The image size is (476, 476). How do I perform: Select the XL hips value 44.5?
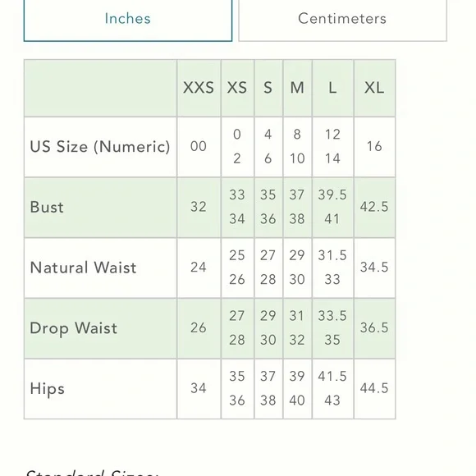(374, 388)
